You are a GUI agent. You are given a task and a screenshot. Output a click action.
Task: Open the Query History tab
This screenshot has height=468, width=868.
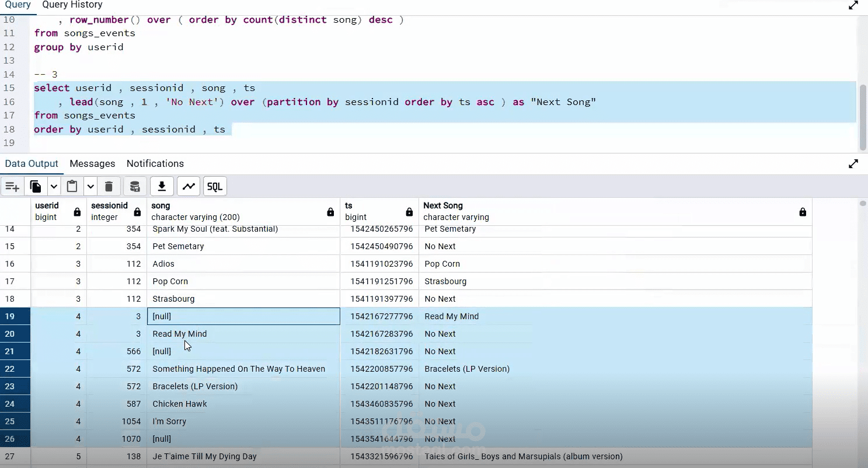pyautogui.click(x=72, y=5)
